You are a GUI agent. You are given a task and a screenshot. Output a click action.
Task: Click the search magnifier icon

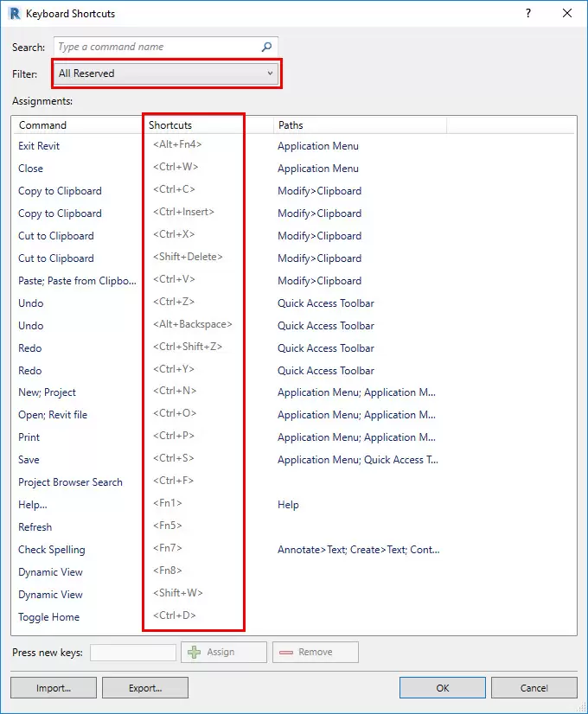(267, 48)
